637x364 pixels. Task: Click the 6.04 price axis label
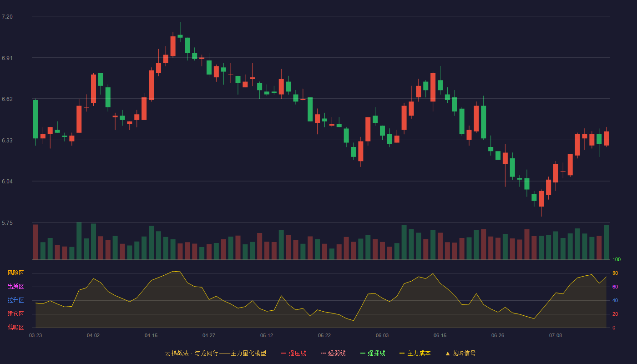(7, 182)
